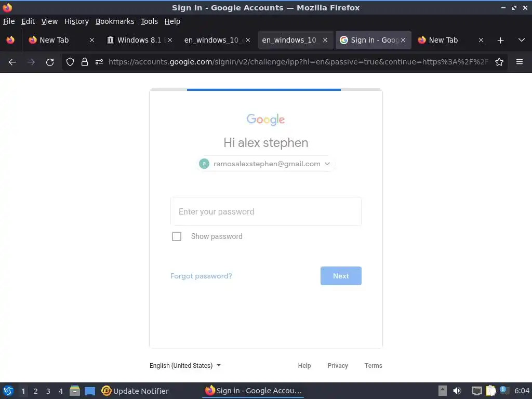Close the last New Tab
The height and width of the screenshot is (399, 532).
point(481,40)
